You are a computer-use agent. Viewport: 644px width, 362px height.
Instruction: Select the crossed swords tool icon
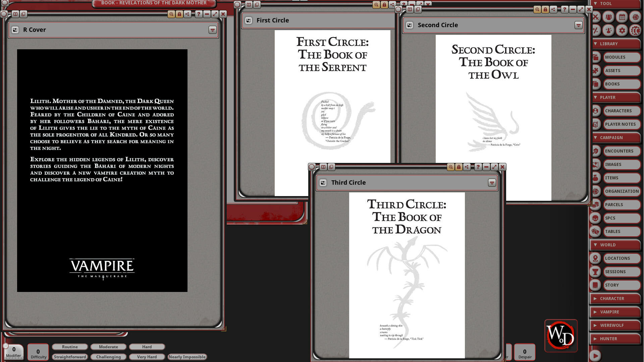[595, 17]
